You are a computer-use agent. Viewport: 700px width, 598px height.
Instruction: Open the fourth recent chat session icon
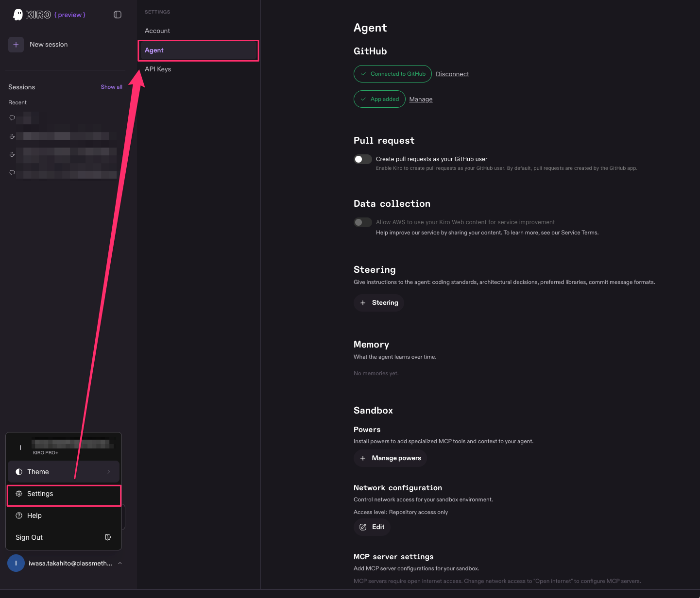point(12,173)
